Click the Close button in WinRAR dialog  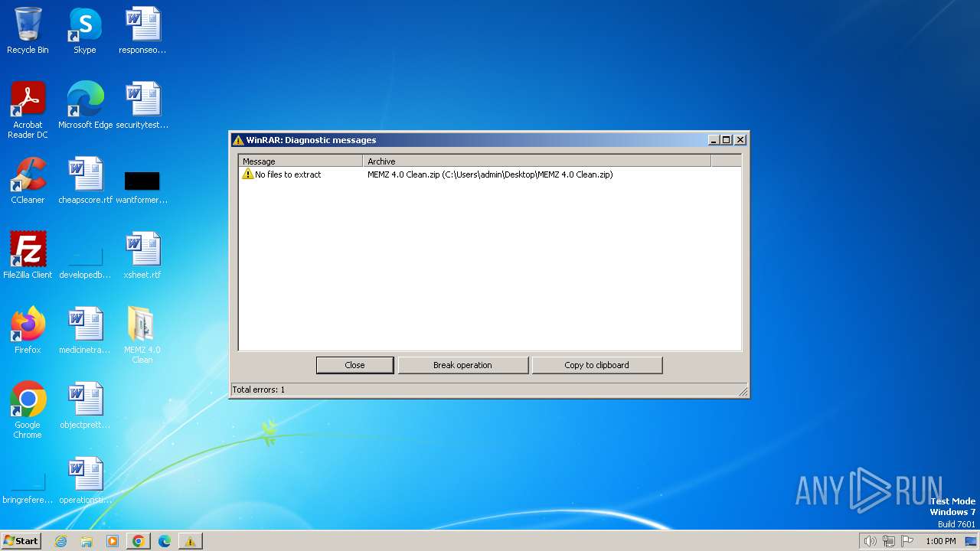(355, 365)
